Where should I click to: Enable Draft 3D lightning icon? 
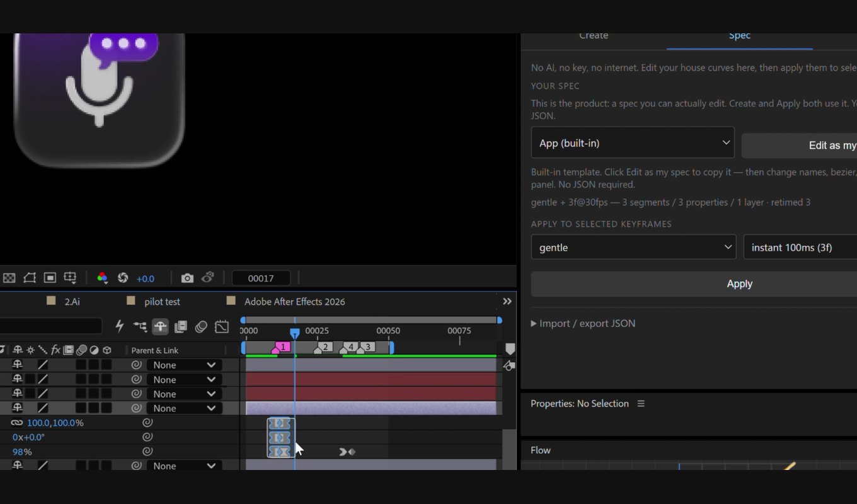click(x=119, y=326)
